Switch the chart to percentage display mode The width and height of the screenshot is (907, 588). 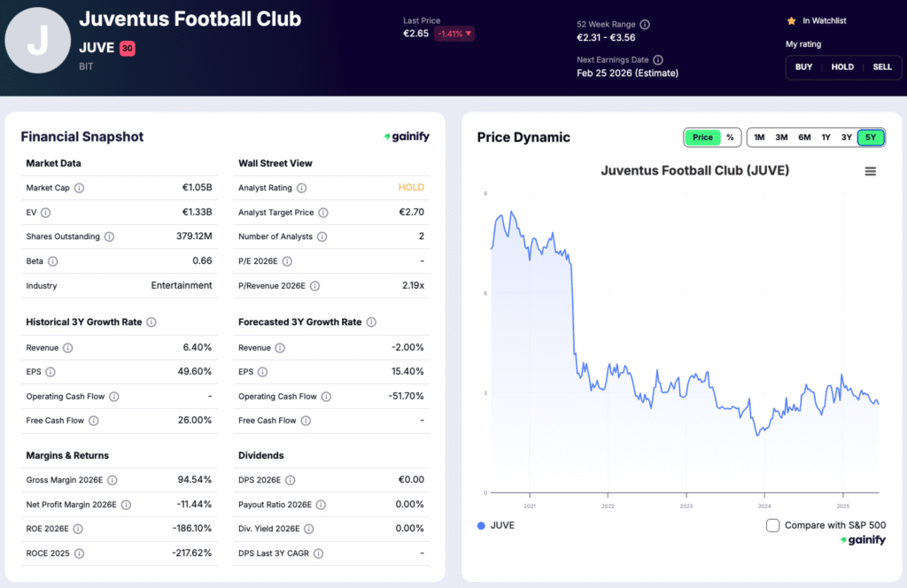(x=731, y=137)
